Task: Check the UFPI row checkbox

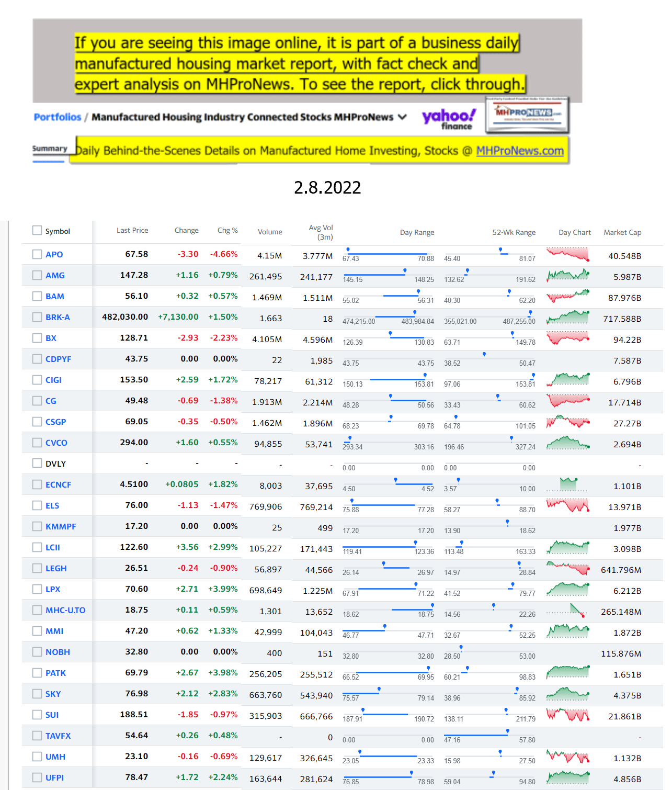Action: point(37,777)
